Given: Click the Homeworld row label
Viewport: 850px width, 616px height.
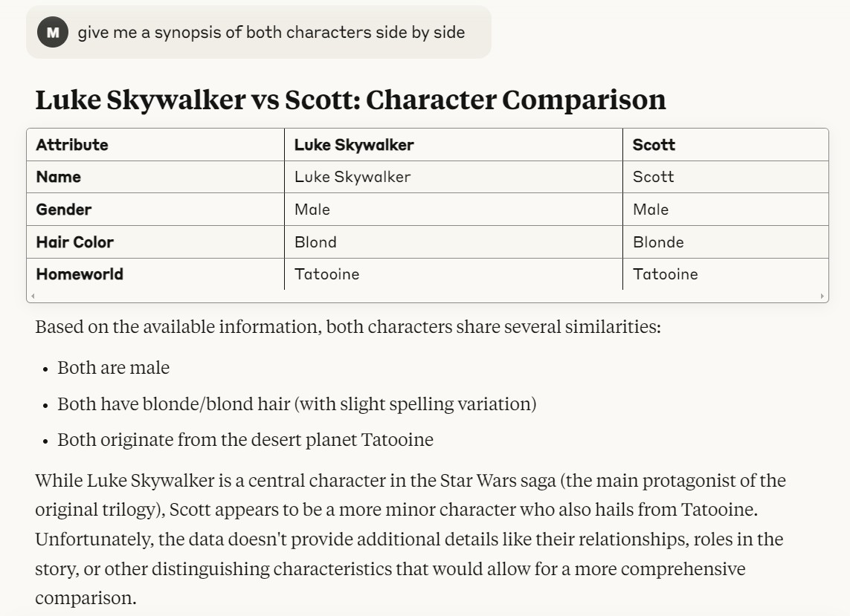Looking at the screenshot, I should click(x=80, y=274).
